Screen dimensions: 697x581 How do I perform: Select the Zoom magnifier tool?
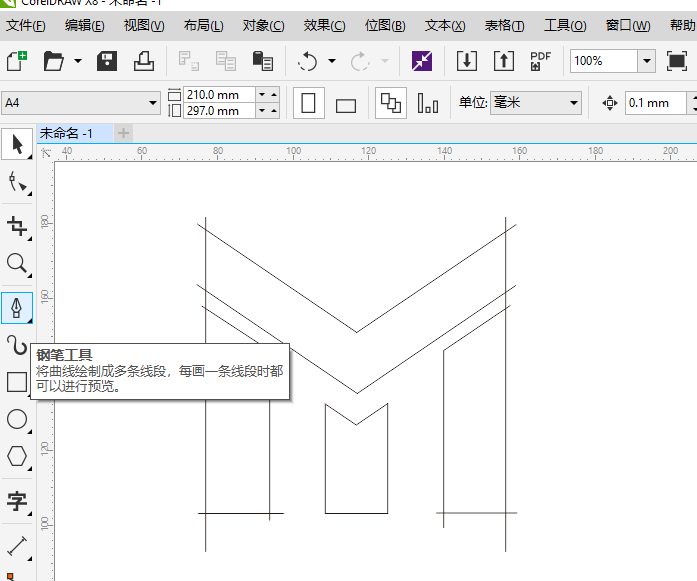pos(17,264)
